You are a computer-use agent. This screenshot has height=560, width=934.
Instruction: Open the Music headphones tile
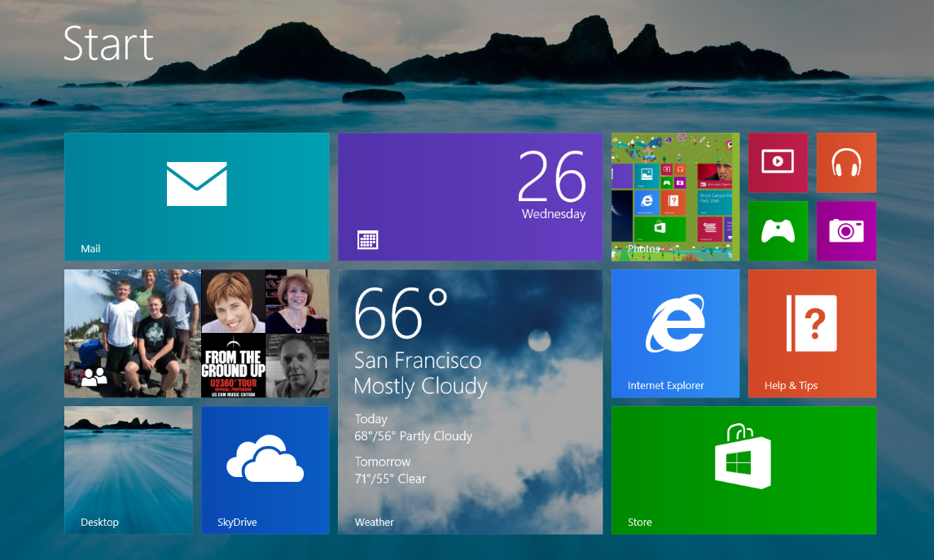846,163
